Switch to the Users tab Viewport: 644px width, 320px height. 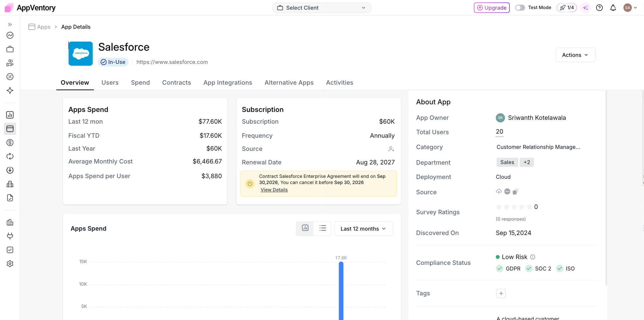point(110,83)
